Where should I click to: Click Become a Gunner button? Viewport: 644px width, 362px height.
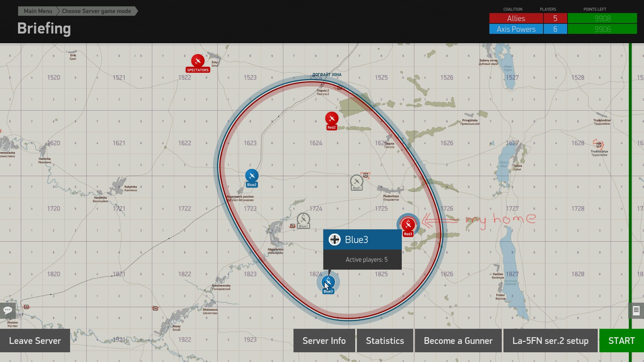pos(458,341)
